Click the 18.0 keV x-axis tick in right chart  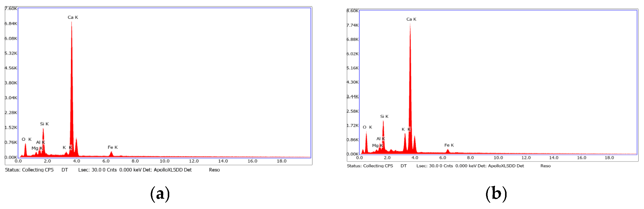609,158
